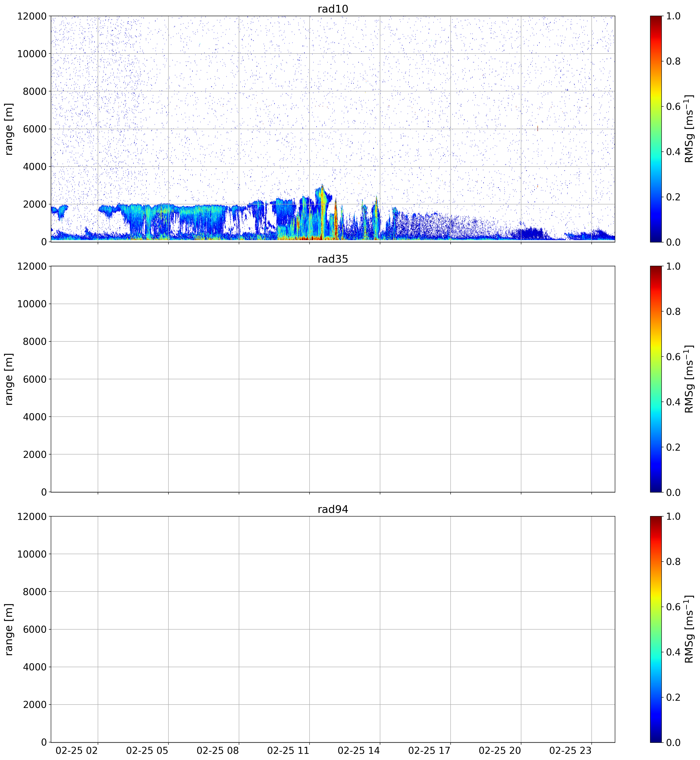700x760 pixels.
Task: Click the '02-25 23' time tick label
Action: [570, 750]
